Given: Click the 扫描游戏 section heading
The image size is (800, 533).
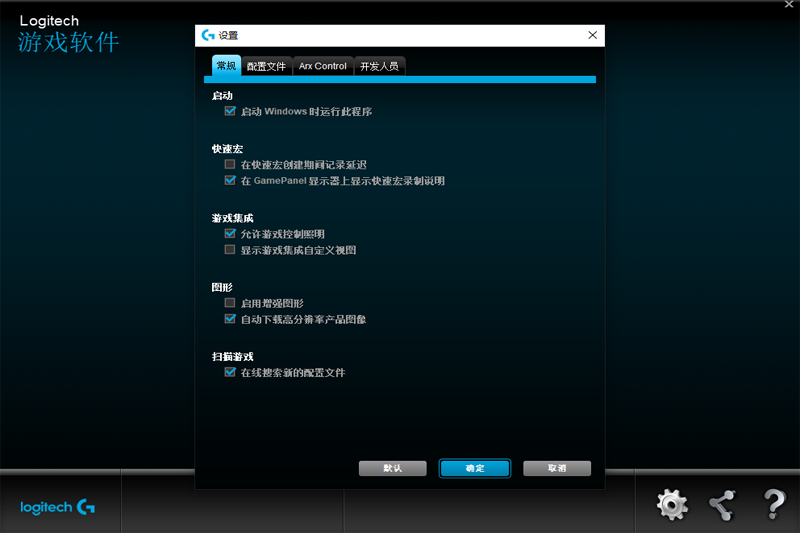Looking at the screenshot, I should (x=232, y=357).
